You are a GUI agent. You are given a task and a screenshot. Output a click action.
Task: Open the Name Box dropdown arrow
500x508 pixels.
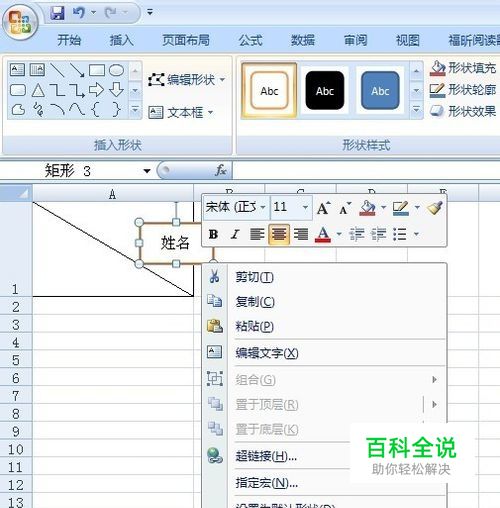pyautogui.click(x=147, y=171)
